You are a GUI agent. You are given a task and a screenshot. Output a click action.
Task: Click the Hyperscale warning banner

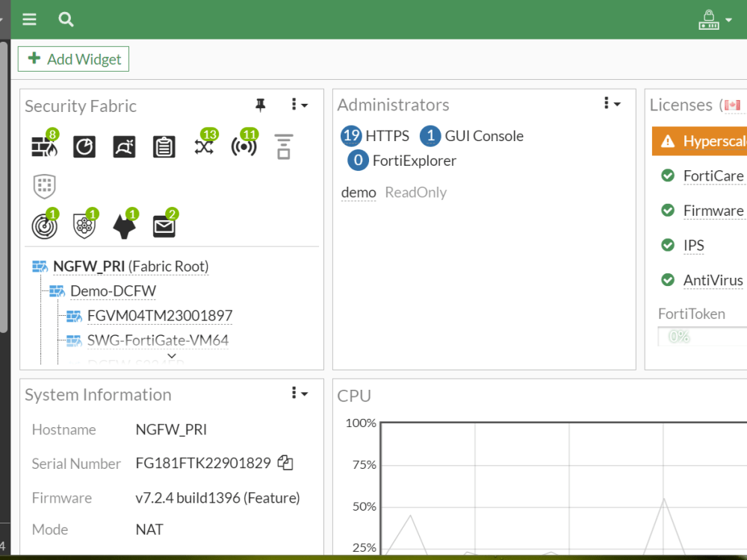click(699, 141)
